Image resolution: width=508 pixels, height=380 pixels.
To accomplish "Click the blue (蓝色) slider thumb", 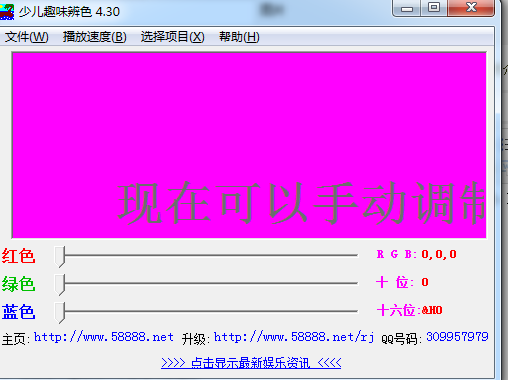I will (x=60, y=313).
